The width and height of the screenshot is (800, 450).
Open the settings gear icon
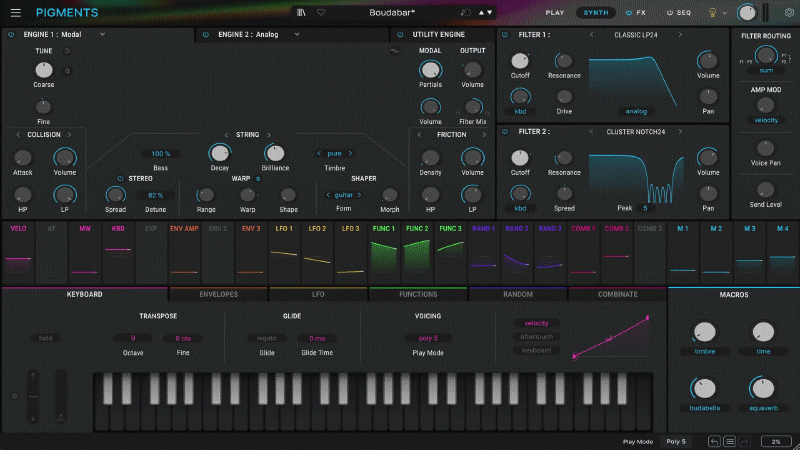(x=789, y=13)
